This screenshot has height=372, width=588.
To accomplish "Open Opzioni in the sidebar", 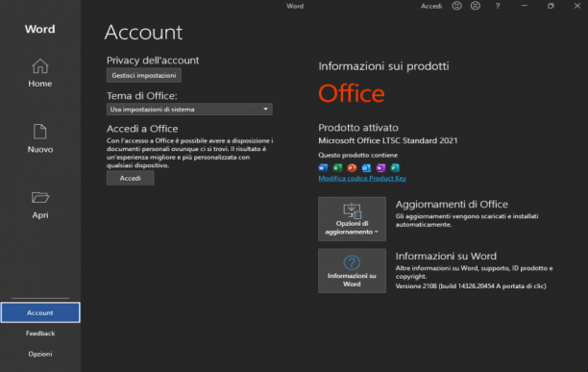I will (x=40, y=354).
